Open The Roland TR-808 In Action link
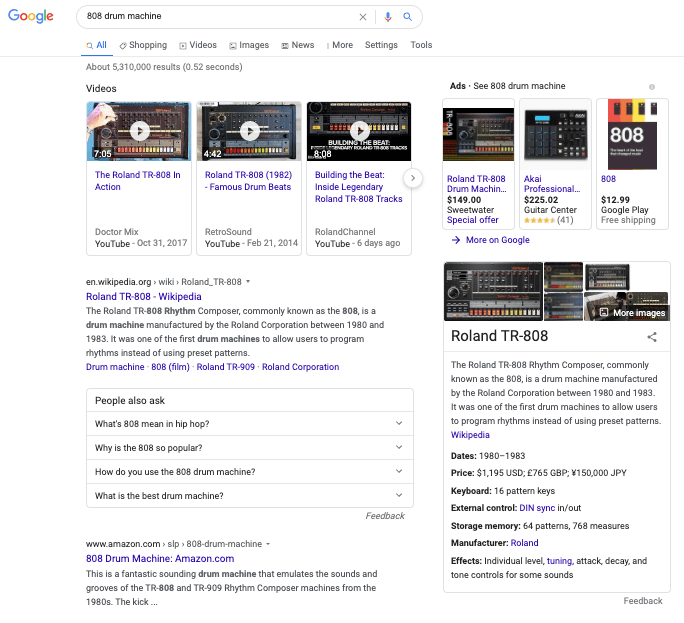 point(137,181)
